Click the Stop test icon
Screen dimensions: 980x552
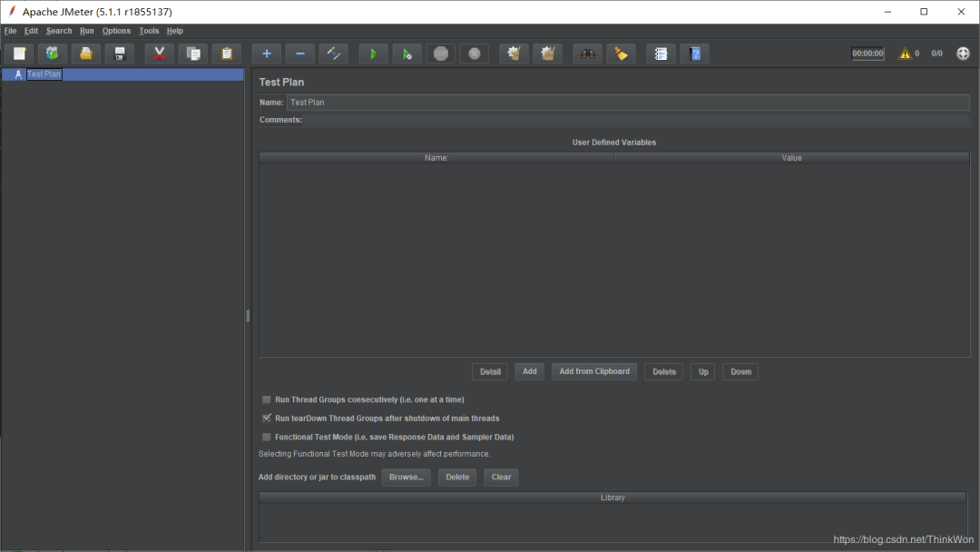(x=441, y=54)
